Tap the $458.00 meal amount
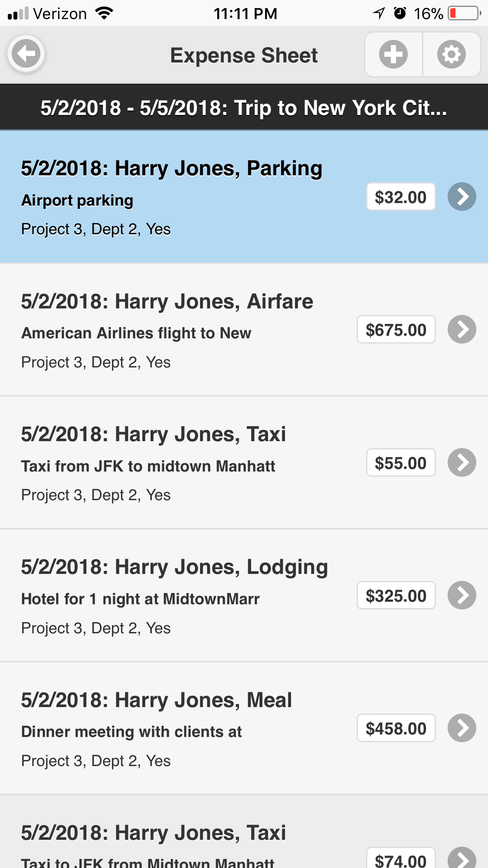The width and height of the screenshot is (488, 868). click(x=396, y=728)
